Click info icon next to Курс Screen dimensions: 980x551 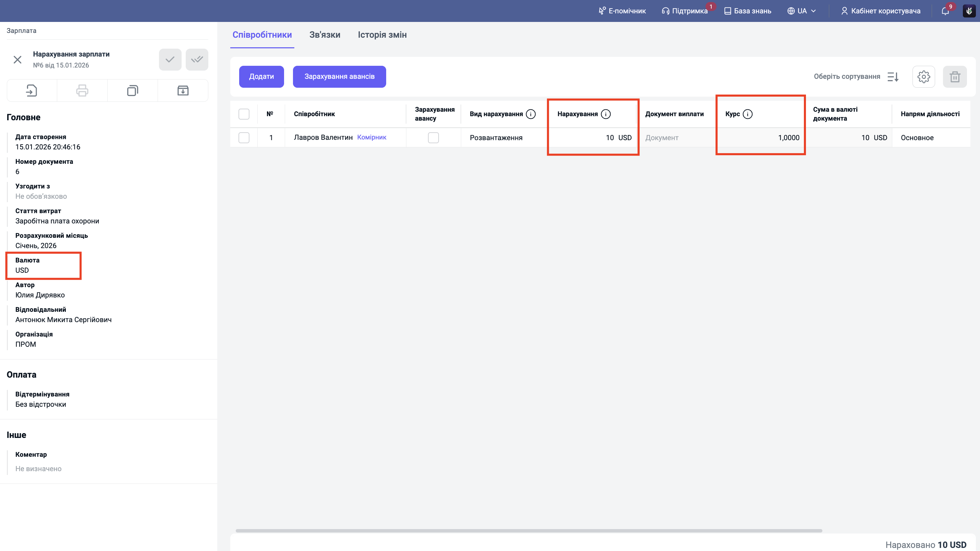pos(748,114)
